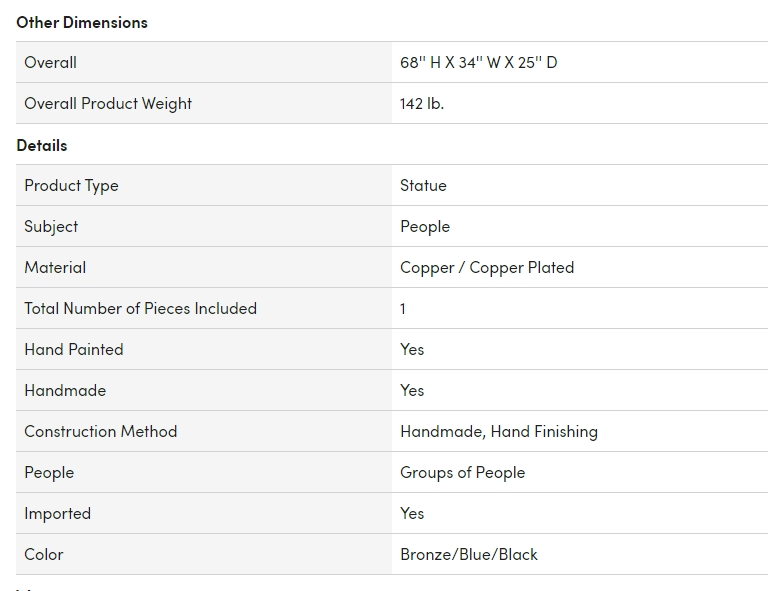The image size is (774, 591).
Task: Click the 68" H X 34" W X 25" D value
Action: point(478,62)
